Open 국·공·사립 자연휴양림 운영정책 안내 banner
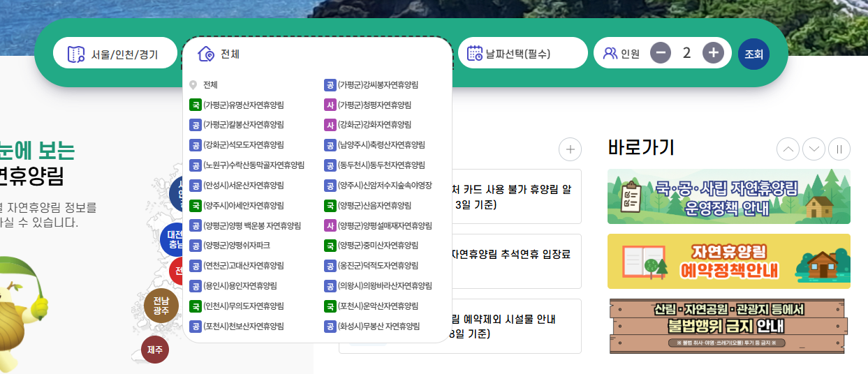 tap(729, 196)
